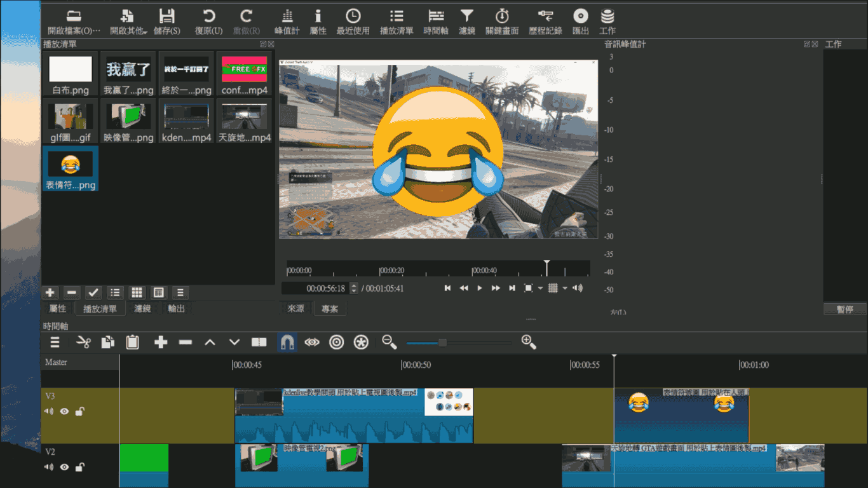Remove playlist item with minus button
The height and width of the screenshot is (488, 868).
pyautogui.click(x=72, y=292)
